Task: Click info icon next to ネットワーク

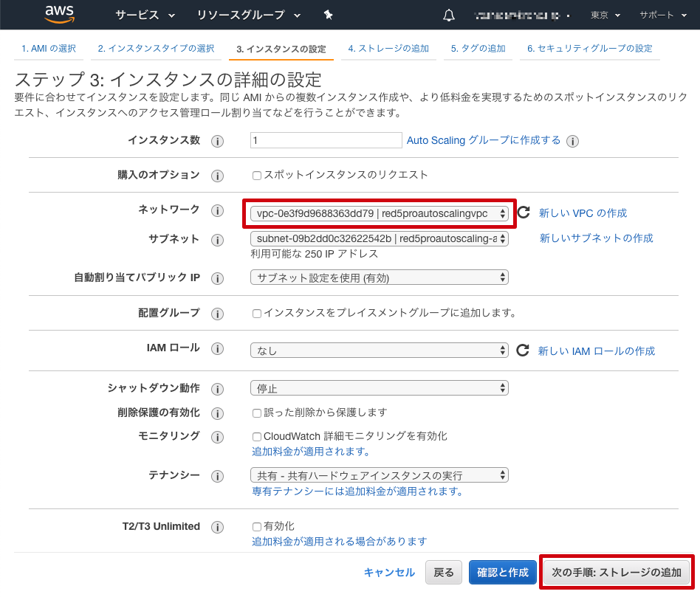Action: [217, 210]
